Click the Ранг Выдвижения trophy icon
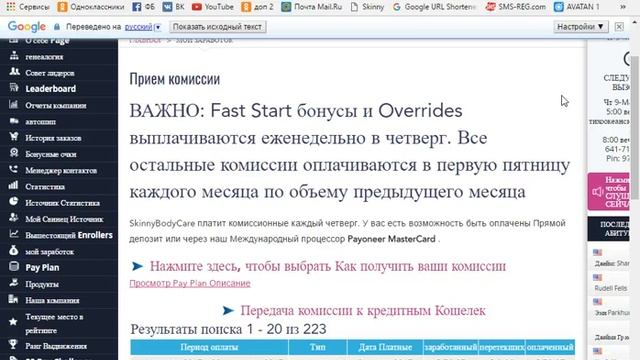 coord(14,345)
